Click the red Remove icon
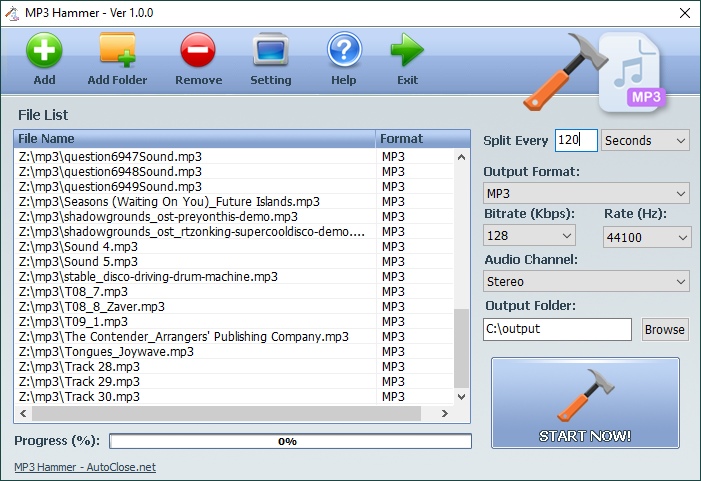Image resolution: width=701 pixels, height=481 pixels. pos(198,50)
